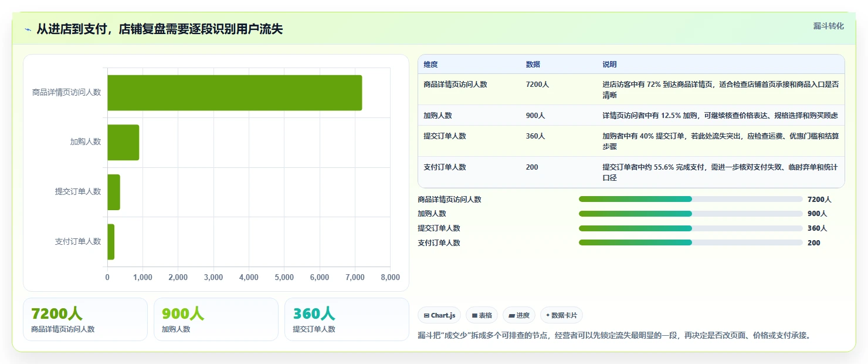The height and width of the screenshot is (364, 868).
Task: Click the description starting 进店访客中有 72%
Action: coord(720,90)
